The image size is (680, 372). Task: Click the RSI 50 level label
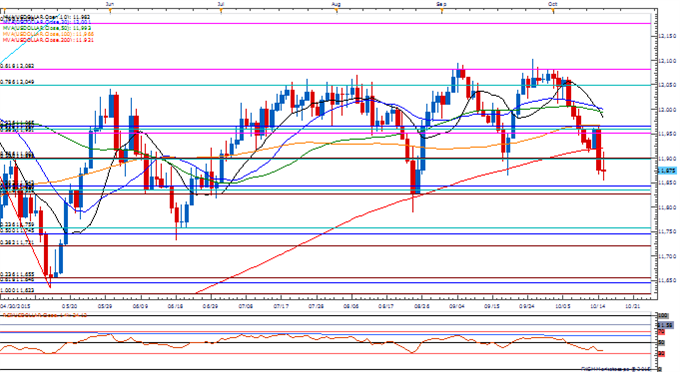click(662, 343)
